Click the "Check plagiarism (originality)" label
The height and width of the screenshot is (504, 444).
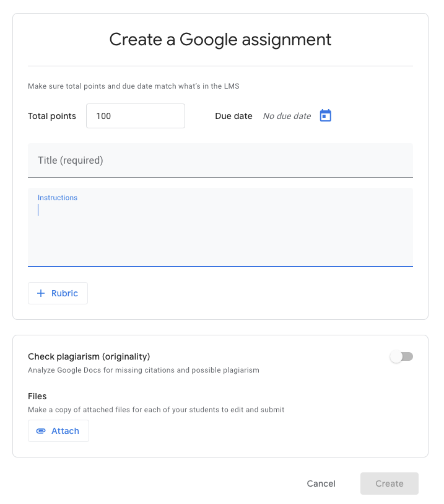coord(89,356)
